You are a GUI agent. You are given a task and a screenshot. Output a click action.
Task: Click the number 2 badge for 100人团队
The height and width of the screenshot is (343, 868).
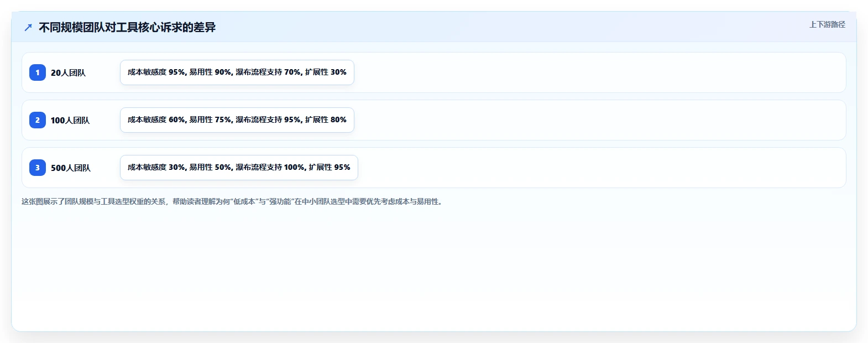click(x=38, y=120)
